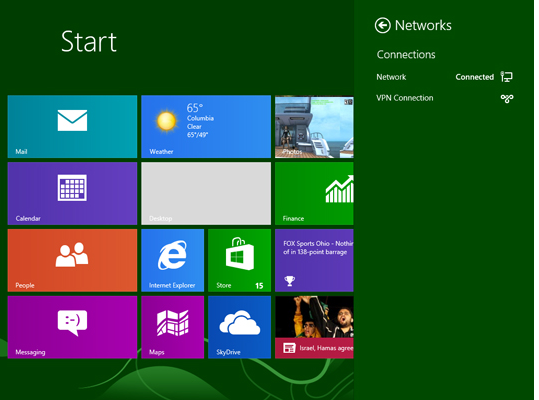539x400 pixels.
Task: Open the FOX Sports Ohio sports tile
Action: (314, 260)
